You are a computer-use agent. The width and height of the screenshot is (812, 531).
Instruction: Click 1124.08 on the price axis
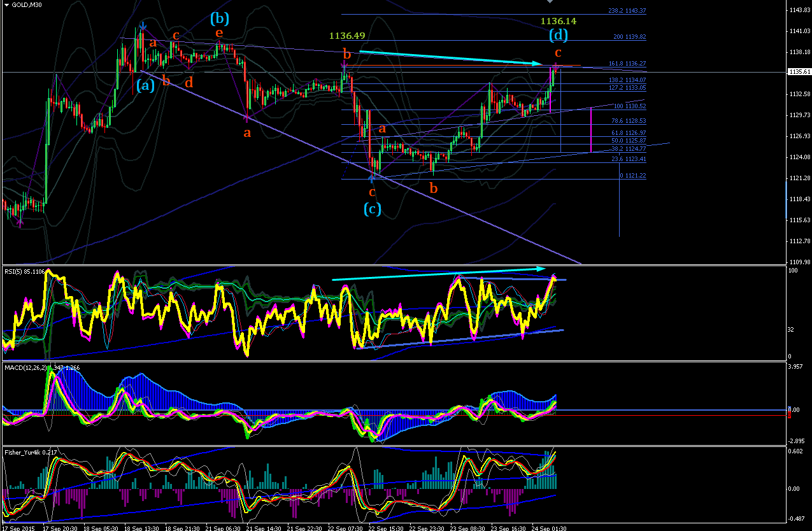[x=799, y=157]
